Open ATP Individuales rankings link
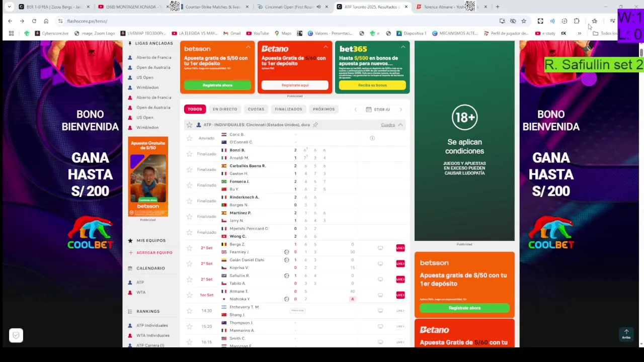This screenshot has width=644, height=362. click(152, 325)
